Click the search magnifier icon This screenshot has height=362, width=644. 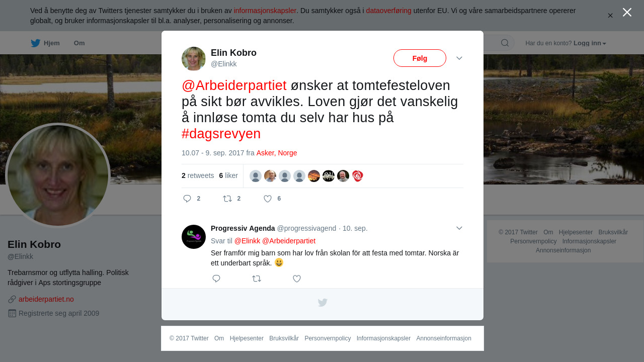pos(505,43)
